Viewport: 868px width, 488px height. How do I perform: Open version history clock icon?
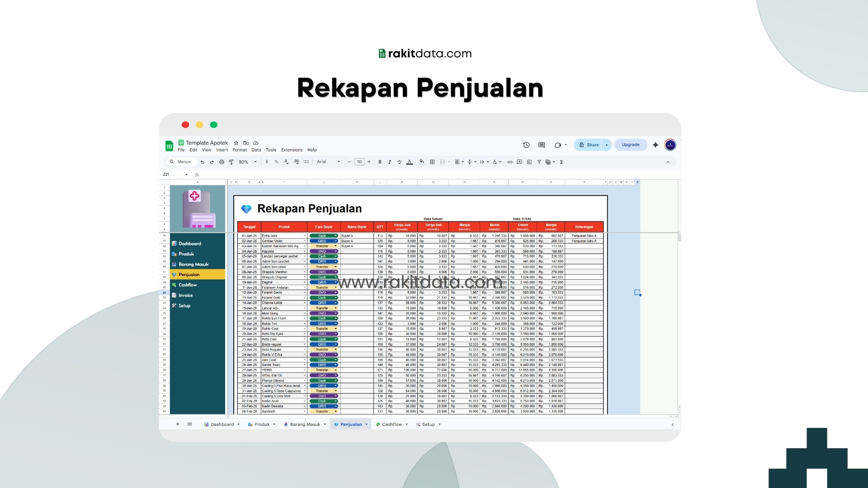[x=526, y=145]
